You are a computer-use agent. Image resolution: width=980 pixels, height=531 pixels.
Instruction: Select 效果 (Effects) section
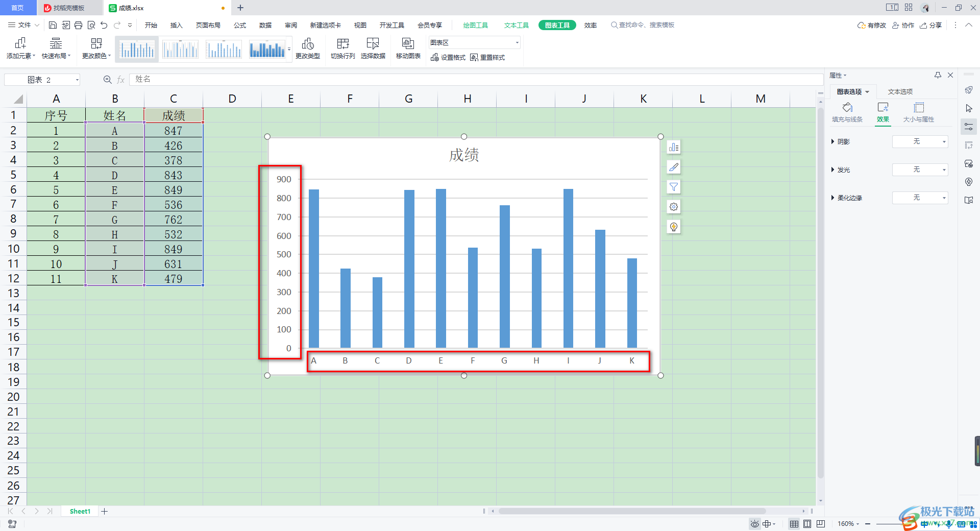[883, 113]
